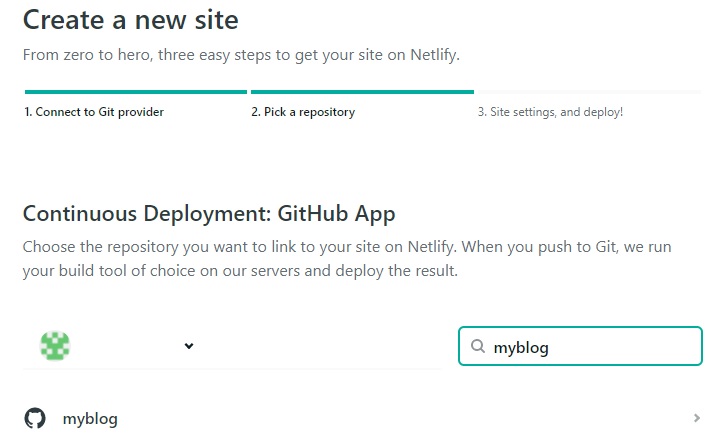Image resolution: width=718 pixels, height=446 pixels.
Task: Focus the repository search field containing myblog
Action: pyautogui.click(x=590, y=347)
